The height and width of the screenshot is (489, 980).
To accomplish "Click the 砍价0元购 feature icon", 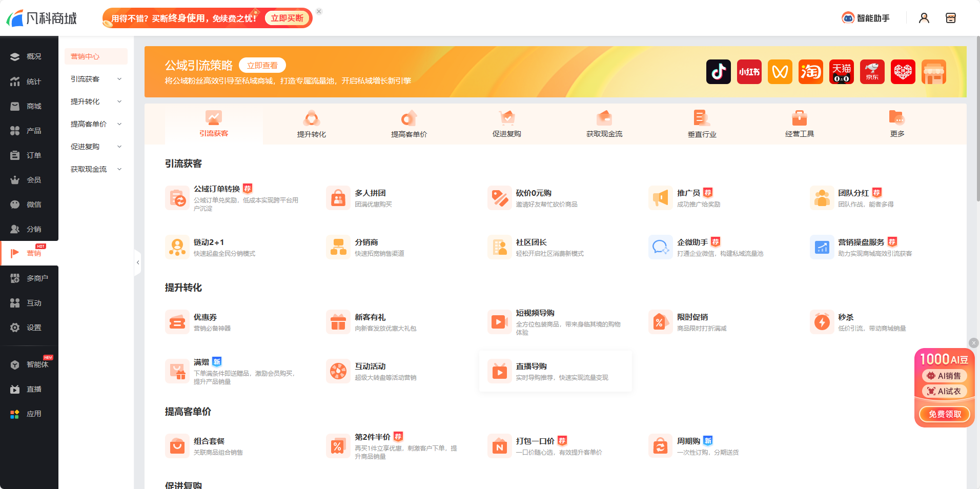I will click(500, 198).
